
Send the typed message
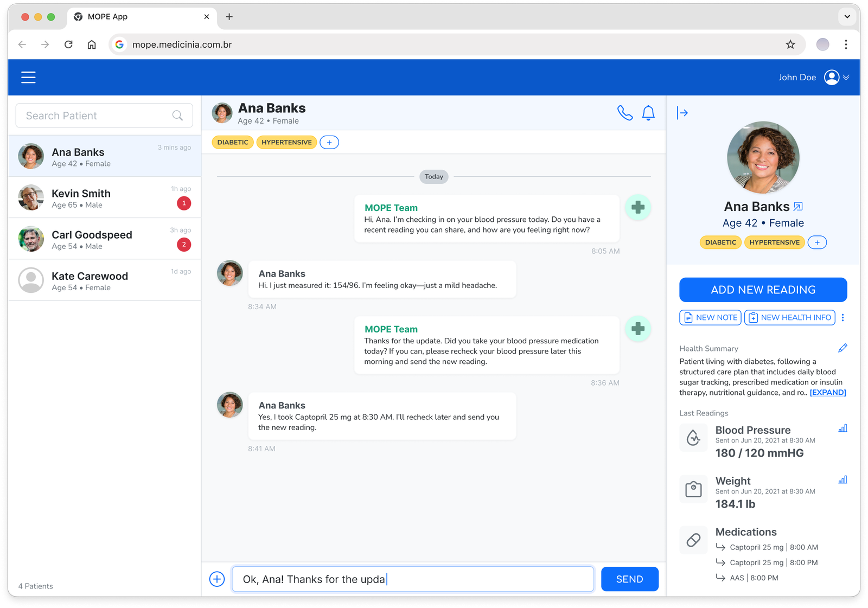click(x=629, y=579)
